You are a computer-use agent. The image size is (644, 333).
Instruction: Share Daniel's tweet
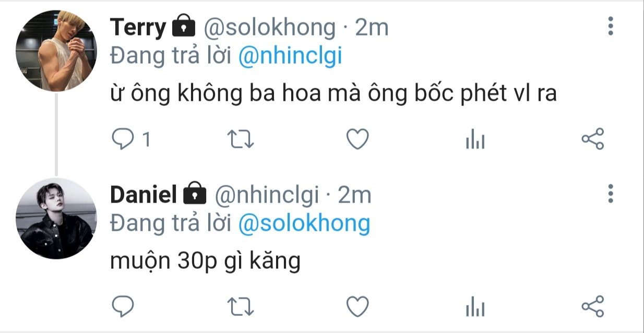592,307
